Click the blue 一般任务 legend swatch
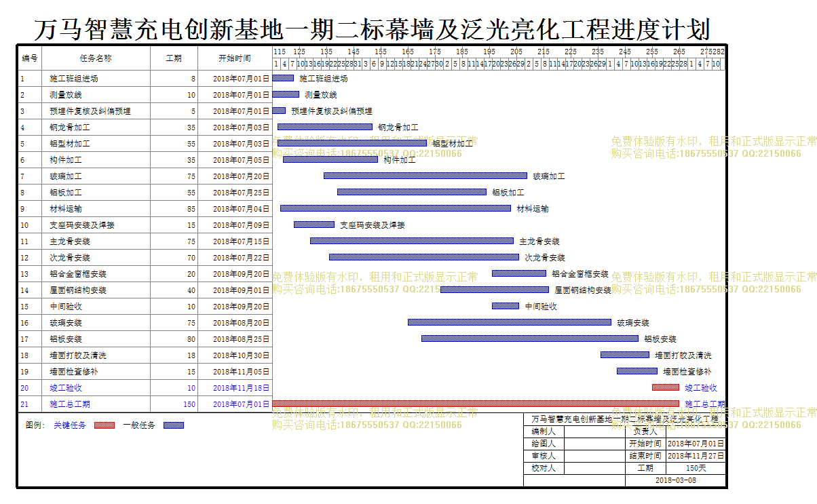 [174, 425]
